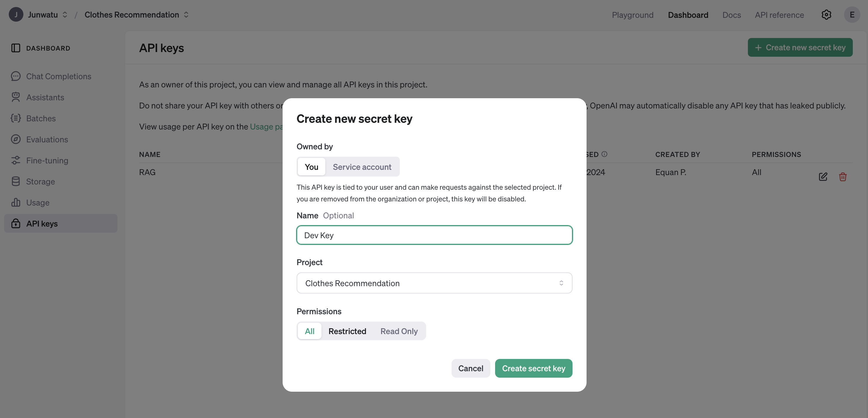Set permissions to Restricted

pyautogui.click(x=347, y=331)
